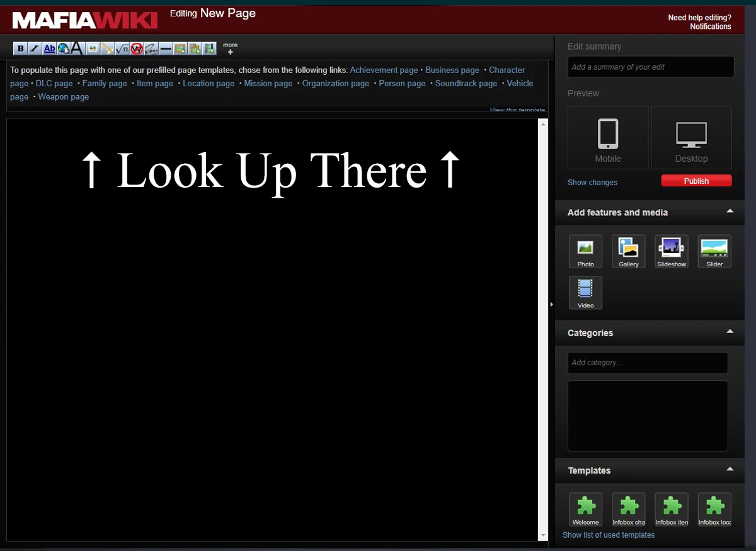756x551 pixels.
Task: Open Notifications link
Action: pos(711,26)
